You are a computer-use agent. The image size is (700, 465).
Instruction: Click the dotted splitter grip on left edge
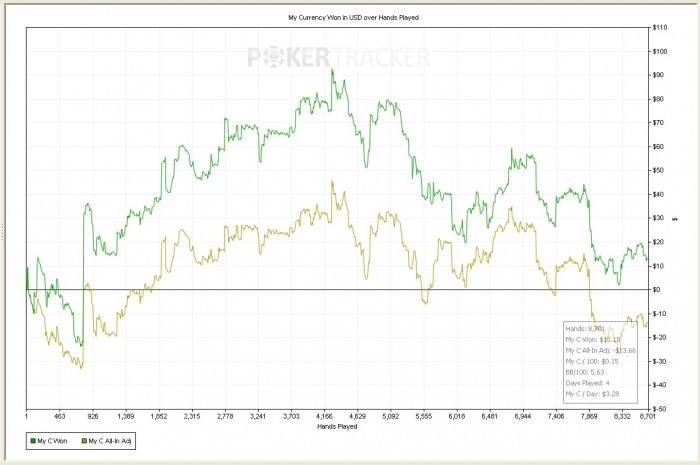[3, 232]
